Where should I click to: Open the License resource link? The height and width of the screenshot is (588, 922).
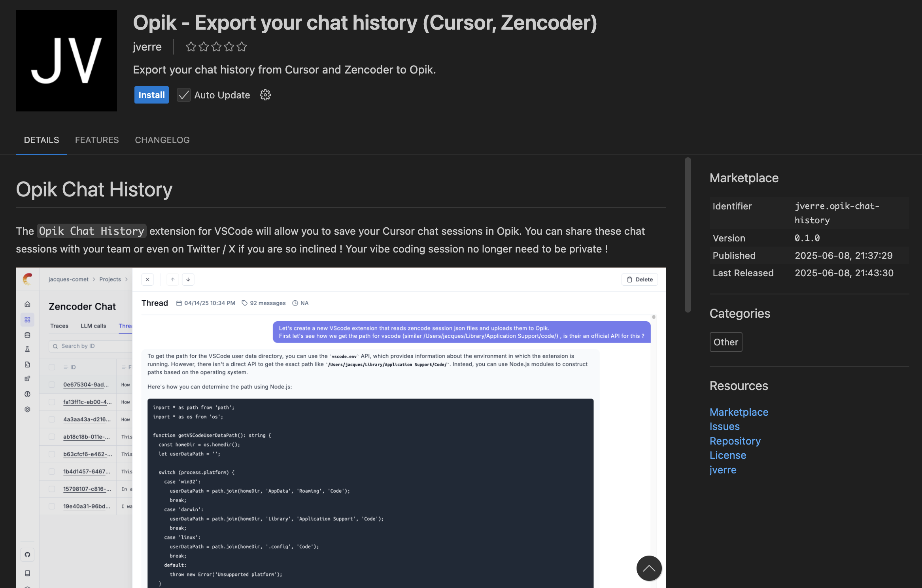(x=728, y=455)
